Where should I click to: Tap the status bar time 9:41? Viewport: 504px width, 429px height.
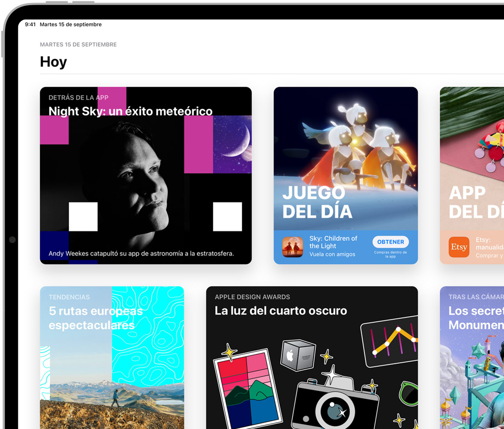30,25
